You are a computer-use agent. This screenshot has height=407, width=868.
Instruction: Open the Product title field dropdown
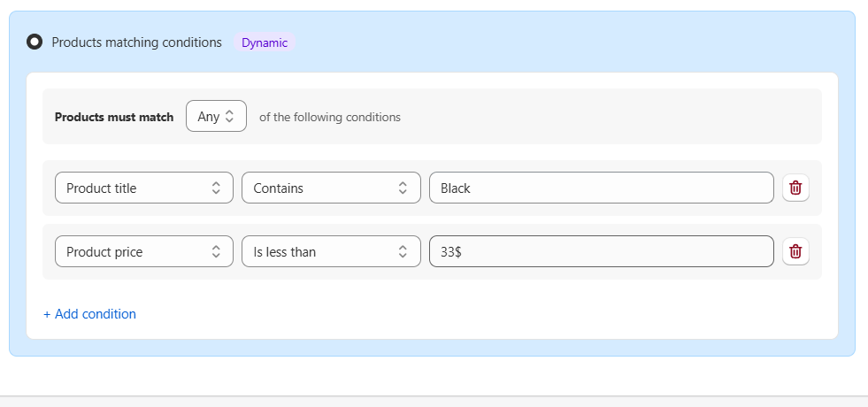[143, 188]
